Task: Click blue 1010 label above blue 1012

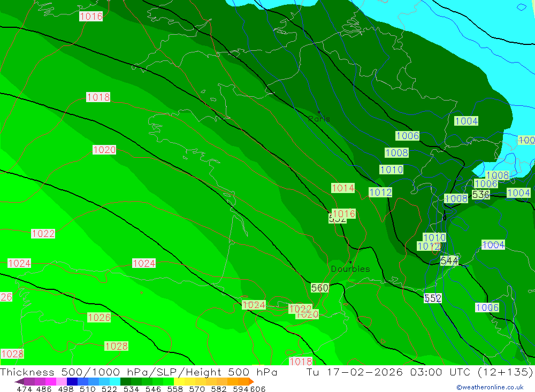Action: point(434,237)
